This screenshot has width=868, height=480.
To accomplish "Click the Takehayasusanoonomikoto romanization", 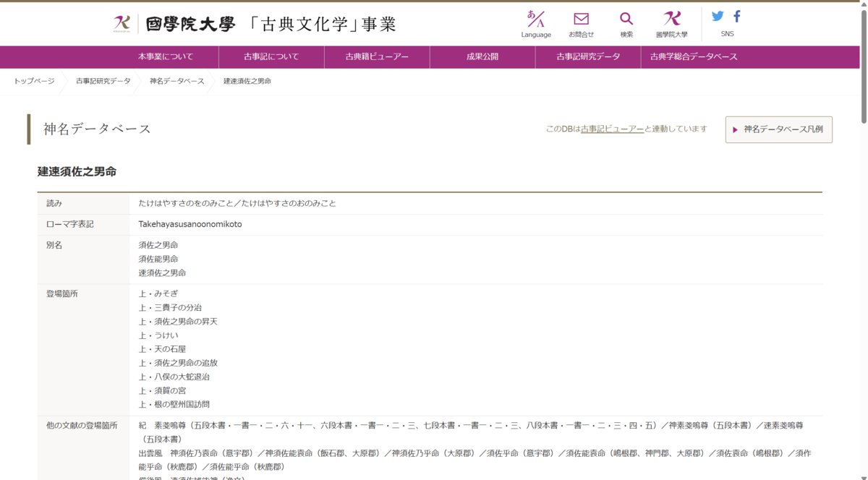I will pos(190,225).
